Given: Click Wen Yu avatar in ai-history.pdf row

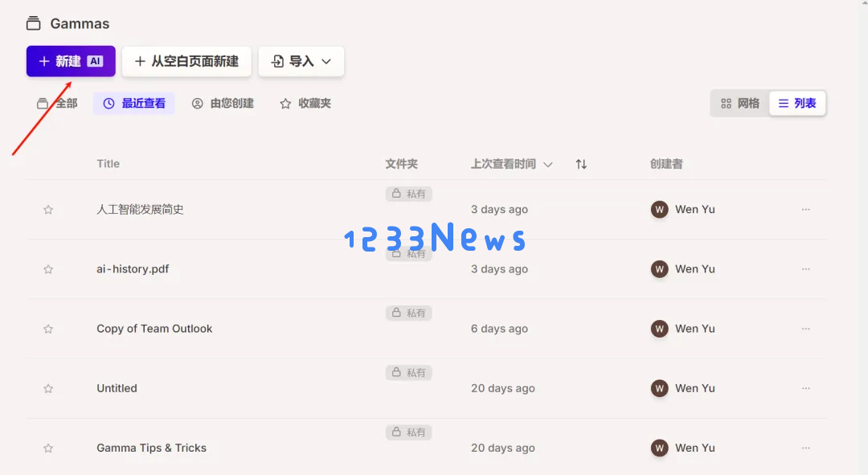Looking at the screenshot, I should (659, 269).
